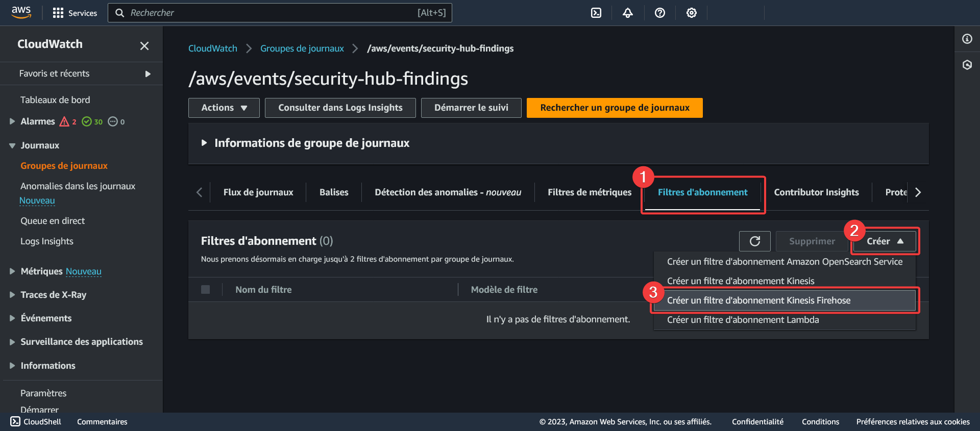The width and height of the screenshot is (980, 431).
Task: Open the Contributor Insights tab
Action: pyautogui.click(x=816, y=192)
